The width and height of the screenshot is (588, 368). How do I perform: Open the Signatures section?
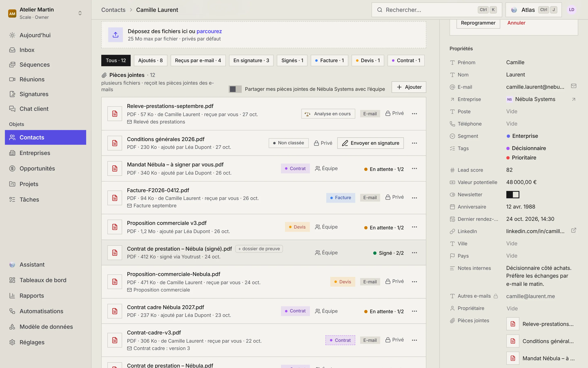46,94
